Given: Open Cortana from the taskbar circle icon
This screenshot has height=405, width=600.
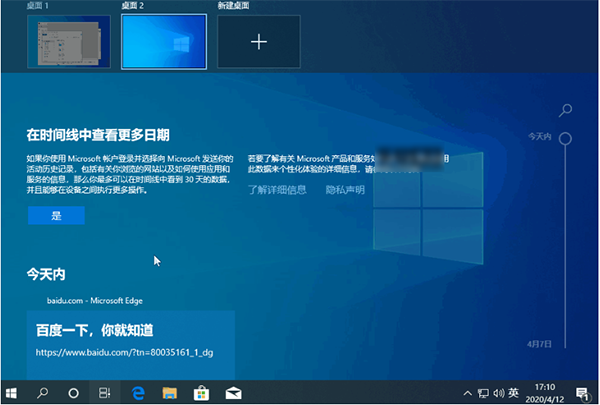Looking at the screenshot, I should (x=73, y=393).
